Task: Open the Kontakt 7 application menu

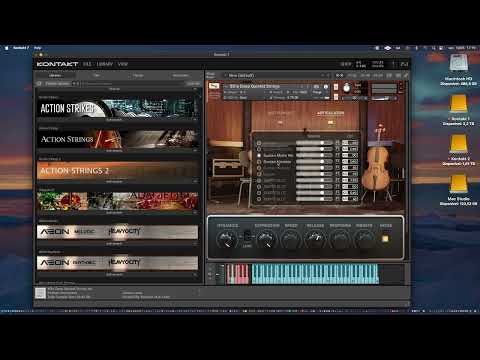Action: pyautogui.click(x=21, y=48)
